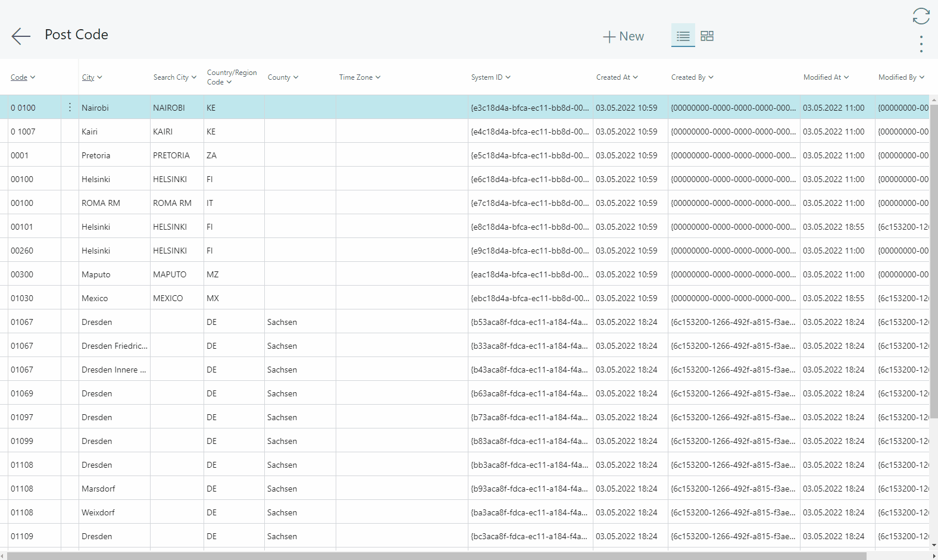Switch to list view layout

coord(683,36)
